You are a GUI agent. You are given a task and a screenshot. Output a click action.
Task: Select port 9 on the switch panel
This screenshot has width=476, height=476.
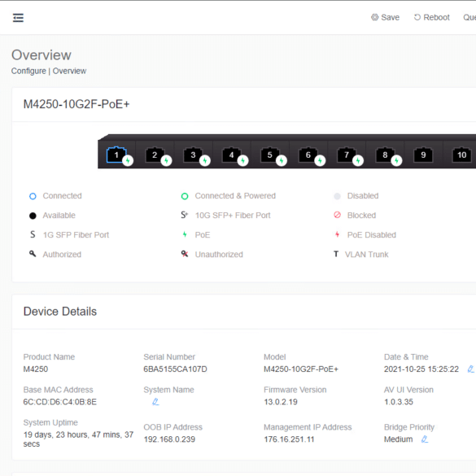point(423,155)
